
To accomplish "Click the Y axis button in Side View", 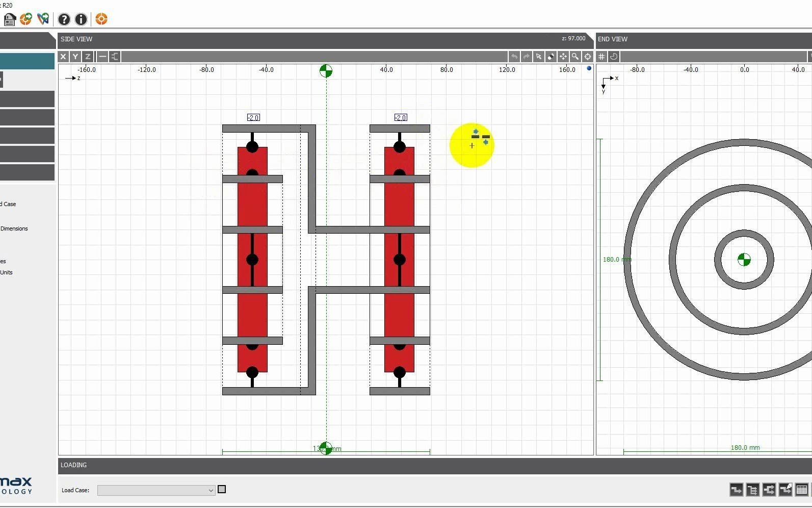I will click(75, 57).
